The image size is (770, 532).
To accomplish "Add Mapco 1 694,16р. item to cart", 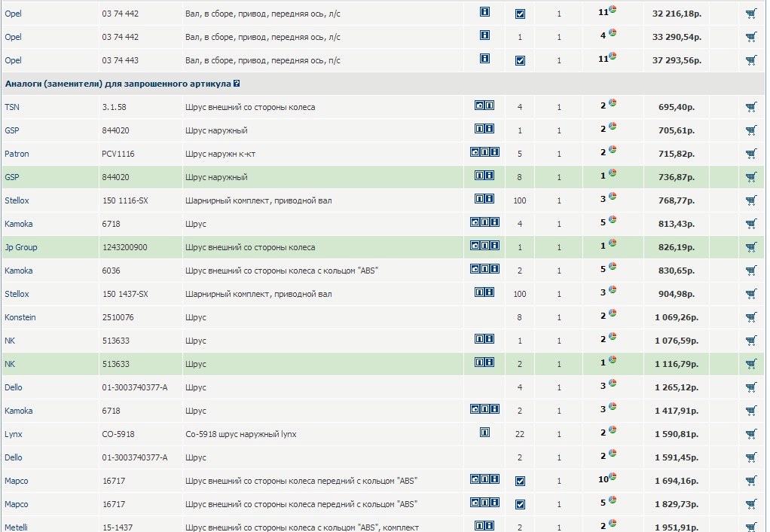I will tap(751, 481).
